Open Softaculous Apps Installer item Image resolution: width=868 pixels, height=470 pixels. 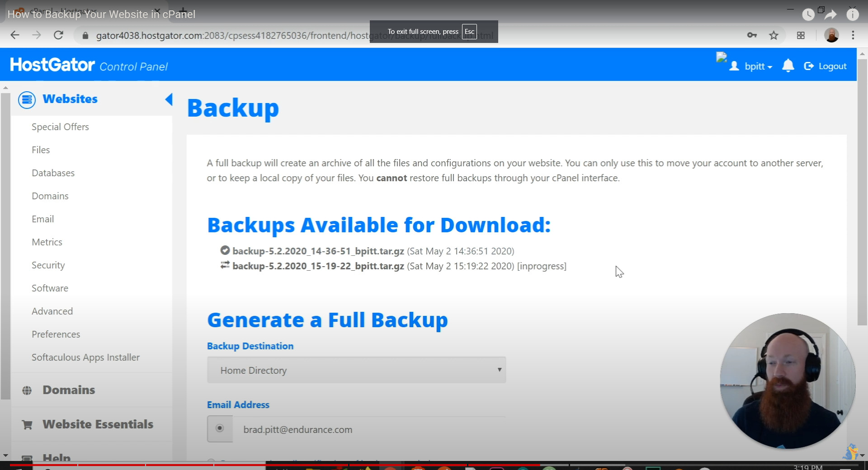[x=85, y=357]
